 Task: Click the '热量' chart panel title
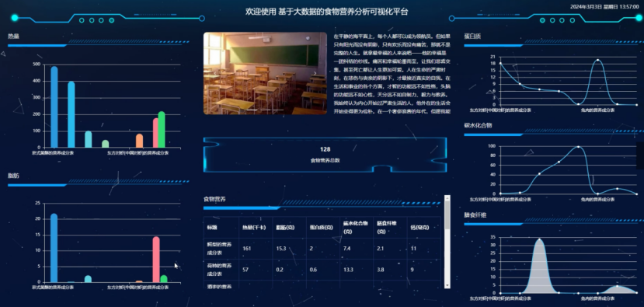[x=13, y=37]
